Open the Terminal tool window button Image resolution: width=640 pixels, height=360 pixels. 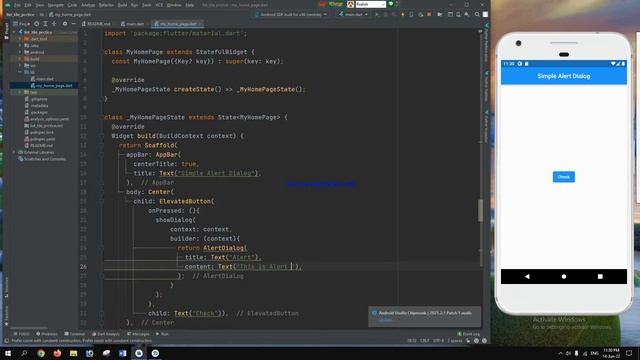74,334
